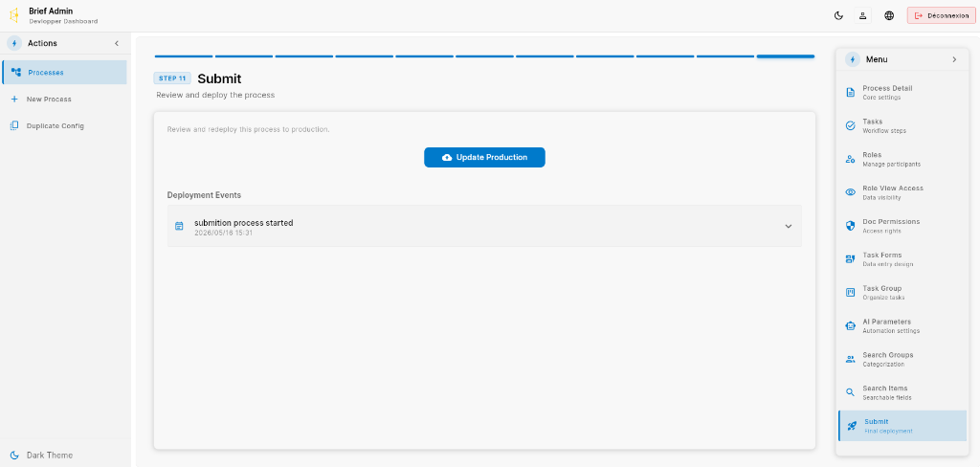Click the Menu lightning bolt icon
Image resolution: width=980 pixels, height=467 pixels.
[853, 59]
